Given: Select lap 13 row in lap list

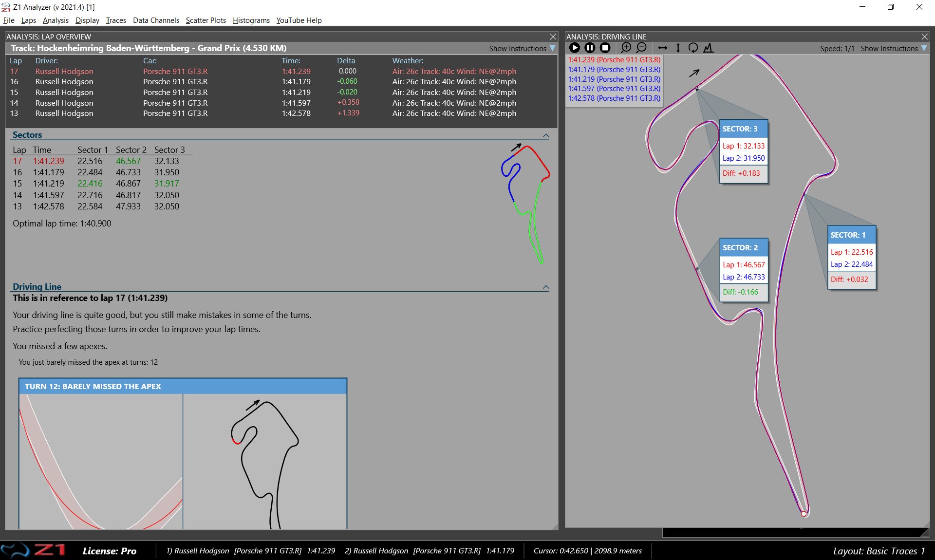Looking at the screenshot, I should tap(281, 113).
